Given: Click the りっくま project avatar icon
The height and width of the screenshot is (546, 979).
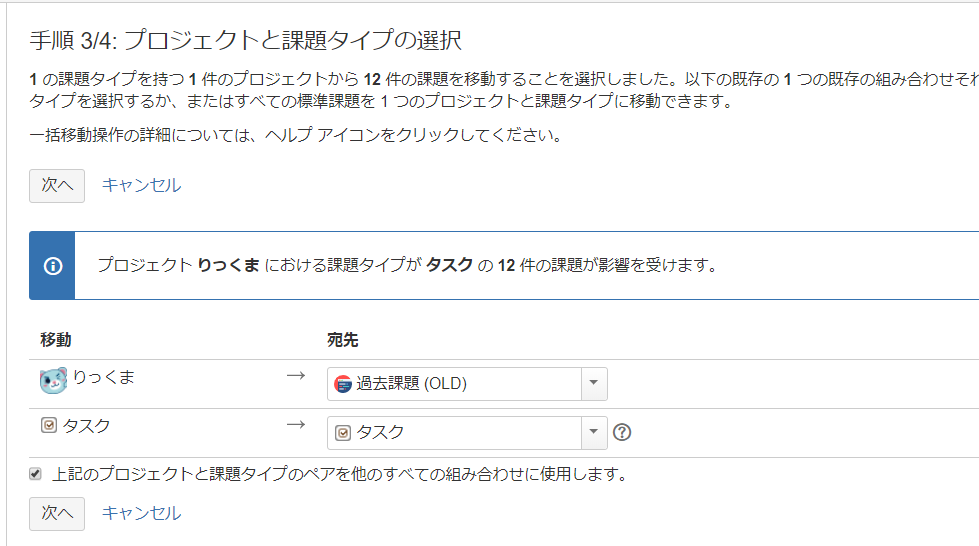Looking at the screenshot, I should pos(53,380).
